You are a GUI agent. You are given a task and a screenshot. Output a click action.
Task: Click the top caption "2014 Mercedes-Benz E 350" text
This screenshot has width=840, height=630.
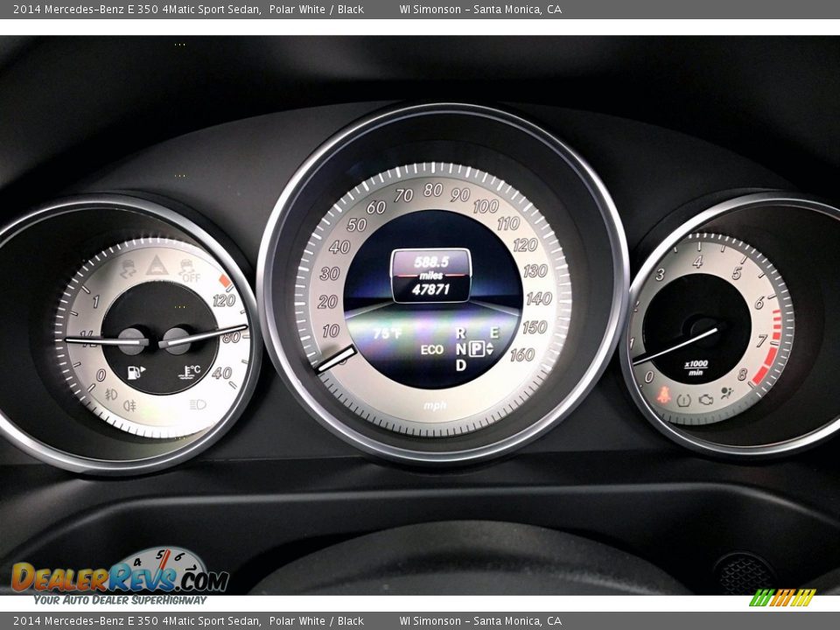pos(86,9)
